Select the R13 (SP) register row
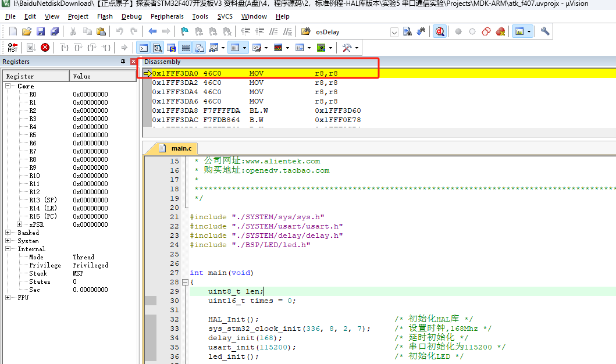The width and height of the screenshot is (616, 364). (70, 200)
